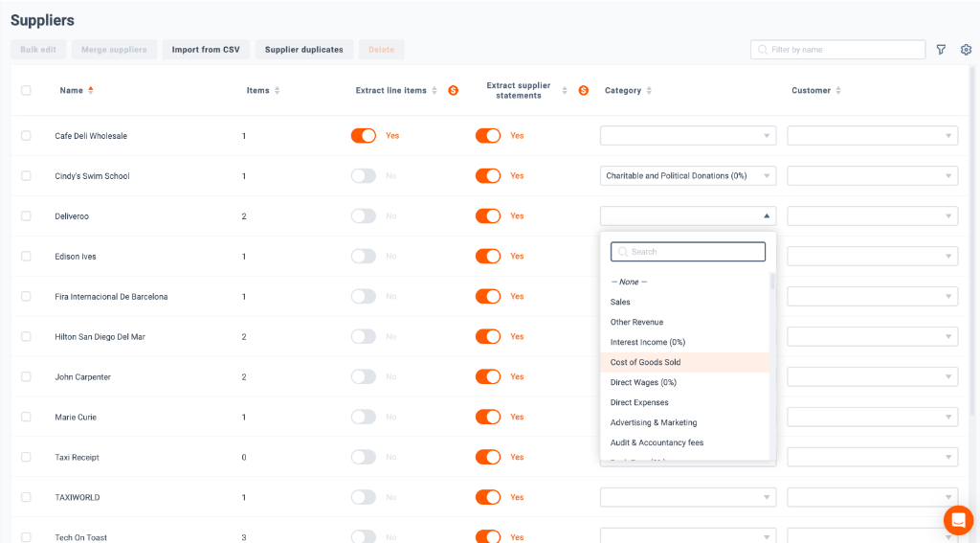This screenshot has height=543, width=980.
Task: Sort by Extract supplier statements arrows
Action: (x=565, y=91)
